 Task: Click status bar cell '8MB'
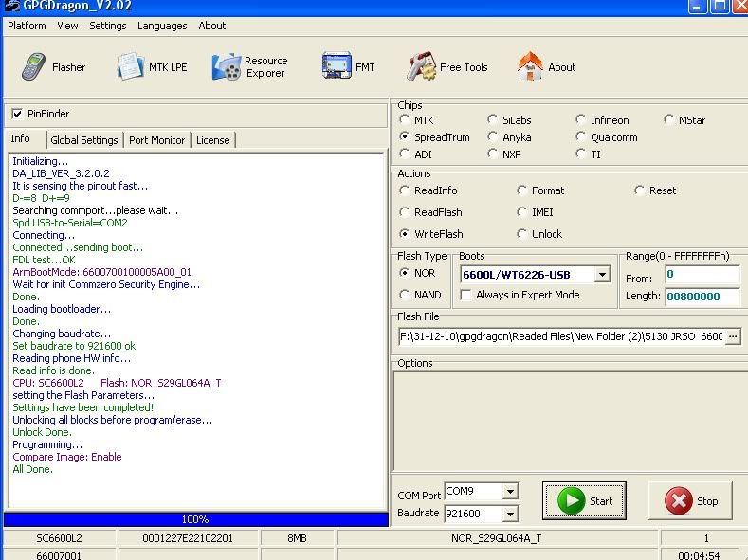297,538
